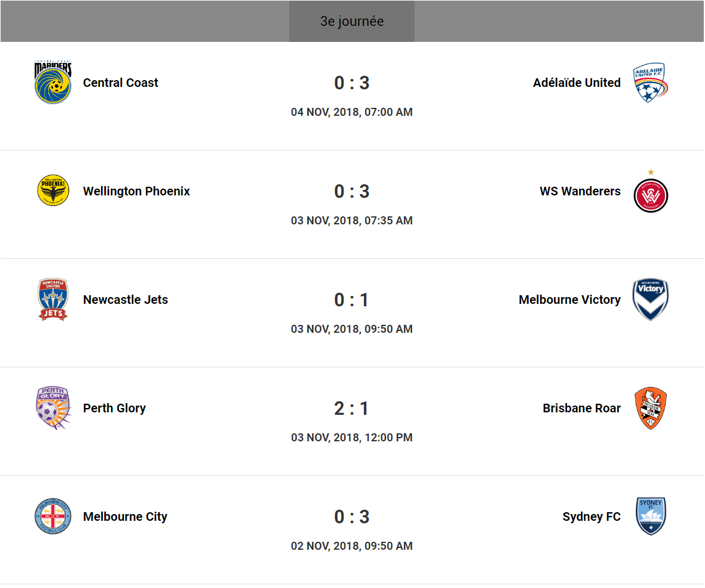Click the Wellington Phoenix logo

tap(53, 191)
